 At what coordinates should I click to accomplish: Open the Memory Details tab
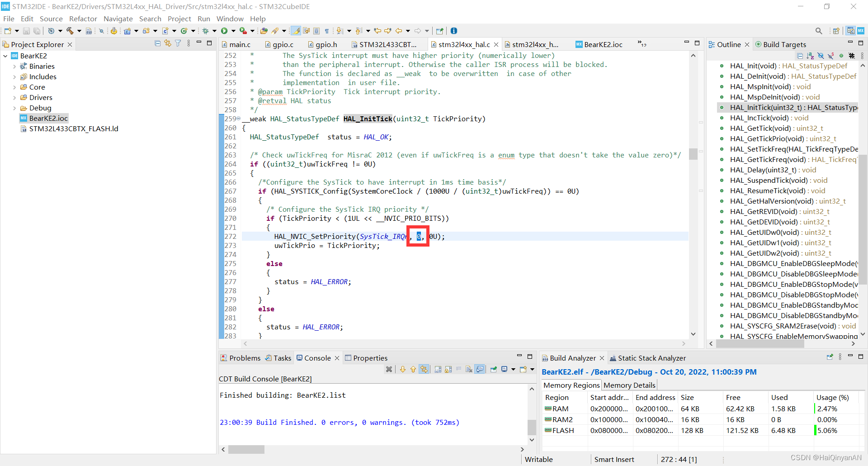[629, 385]
